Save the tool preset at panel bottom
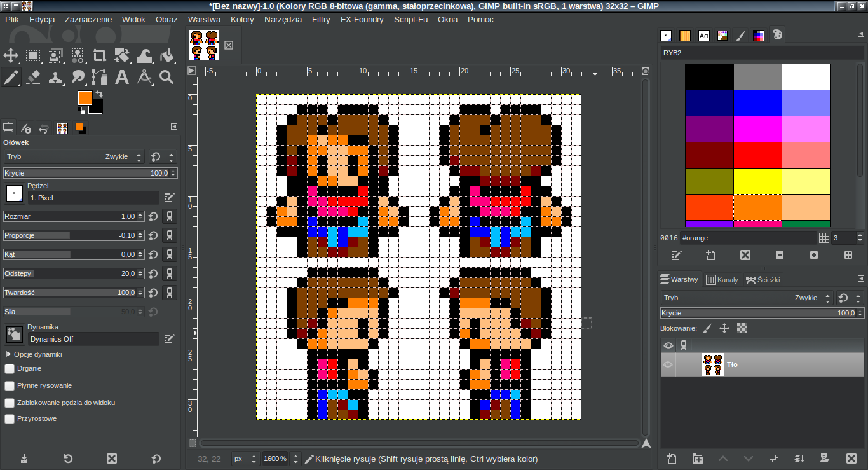 24,459
